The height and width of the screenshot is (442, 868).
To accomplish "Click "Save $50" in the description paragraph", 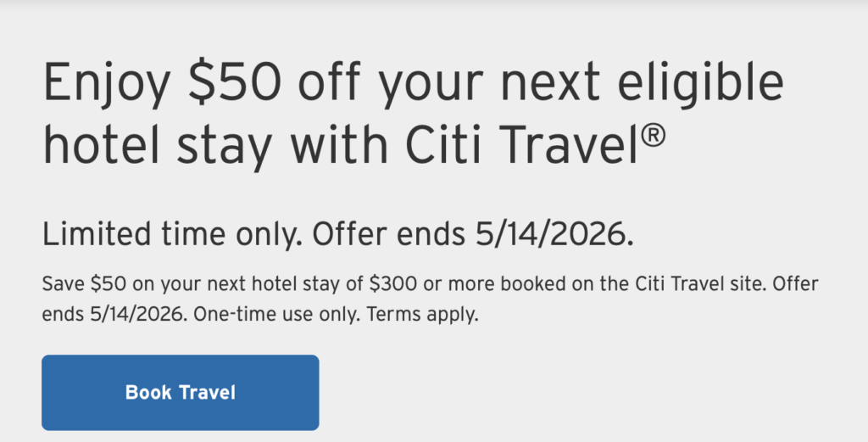I will click(x=76, y=283).
